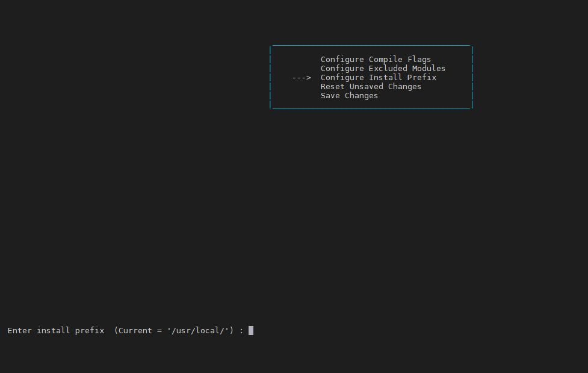Image resolution: width=588 pixels, height=373 pixels.
Task: Click the word 'Modules' in the menu
Action: pyautogui.click(x=429, y=69)
